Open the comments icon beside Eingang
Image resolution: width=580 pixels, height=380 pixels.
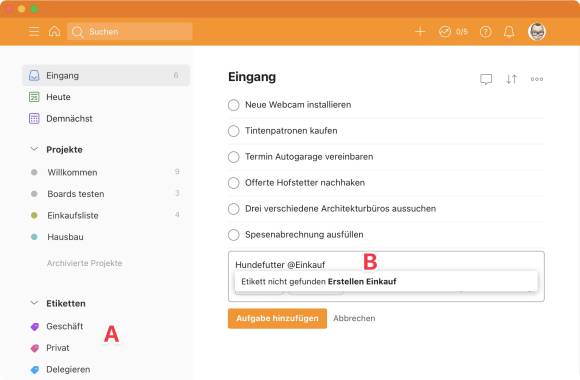pyautogui.click(x=486, y=79)
